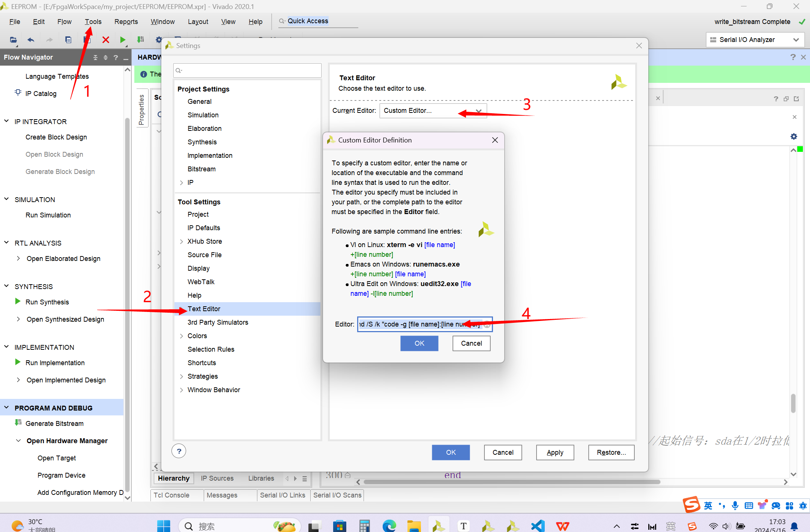The width and height of the screenshot is (810, 532).
Task: Click Program Device in Flow Navigator
Action: pyautogui.click(x=62, y=475)
